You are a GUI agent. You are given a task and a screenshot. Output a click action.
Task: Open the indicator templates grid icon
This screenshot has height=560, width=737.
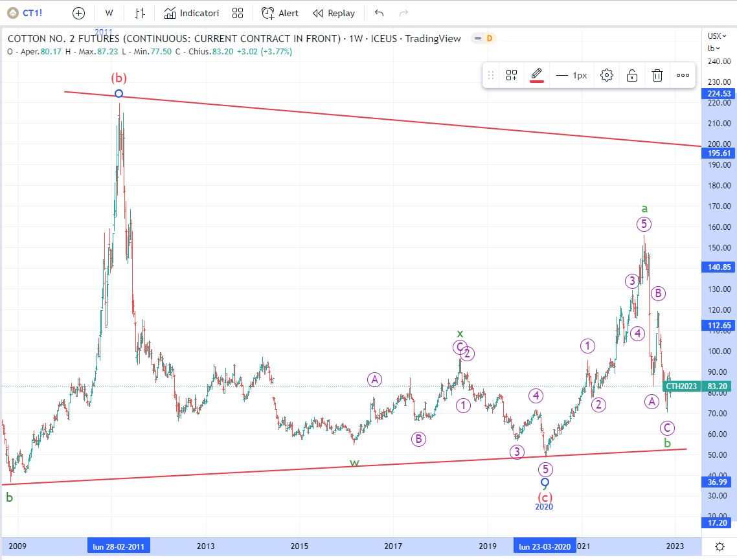click(238, 13)
